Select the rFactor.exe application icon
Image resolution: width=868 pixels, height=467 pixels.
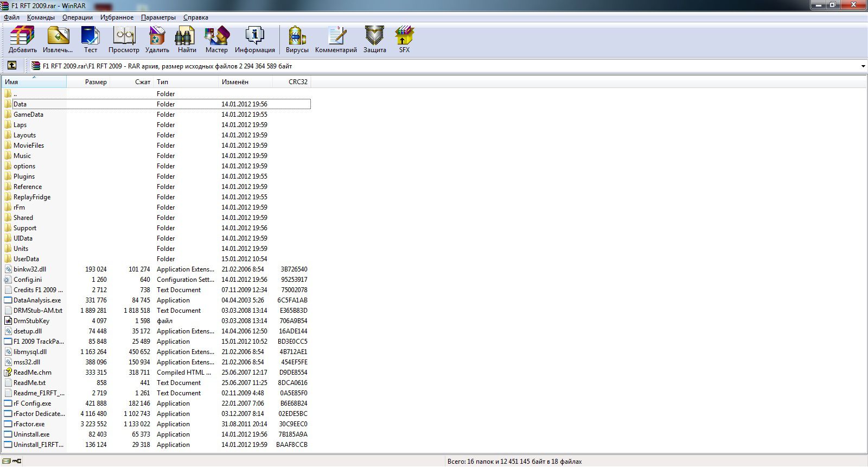coord(8,424)
